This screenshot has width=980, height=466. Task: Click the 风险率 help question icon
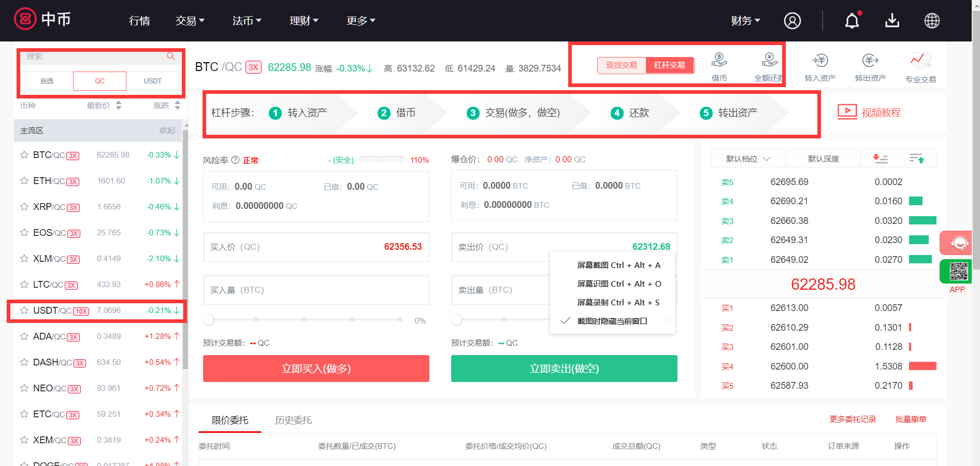tap(235, 160)
